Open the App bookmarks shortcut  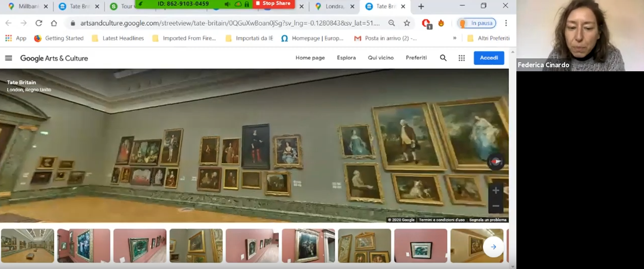(x=16, y=38)
